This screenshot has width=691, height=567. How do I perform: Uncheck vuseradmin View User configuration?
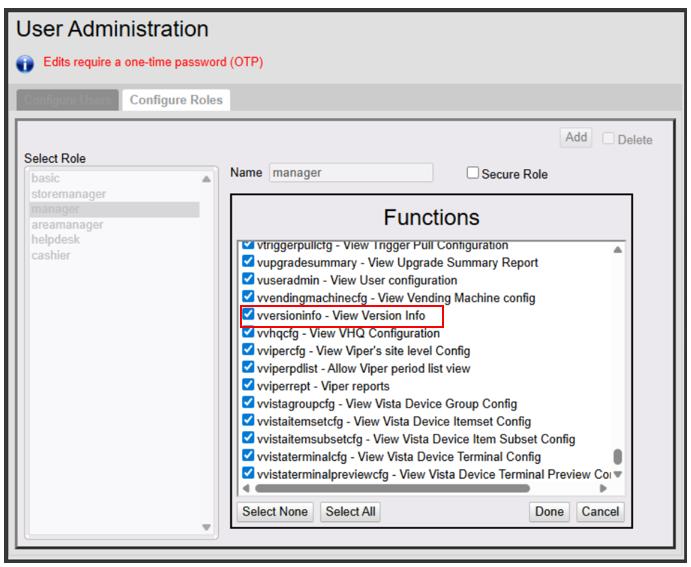[248, 279]
